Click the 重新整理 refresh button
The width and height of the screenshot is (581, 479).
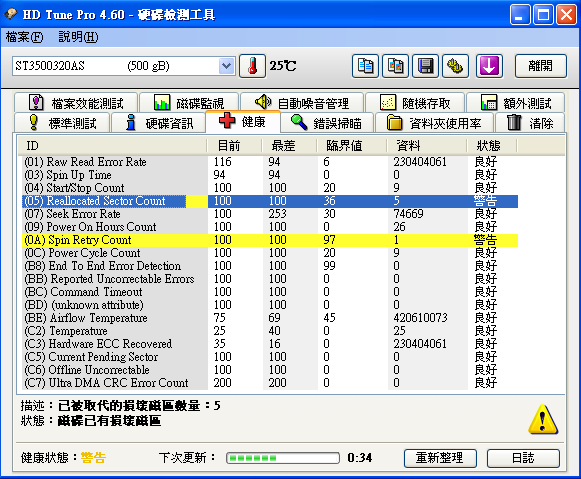point(440,458)
